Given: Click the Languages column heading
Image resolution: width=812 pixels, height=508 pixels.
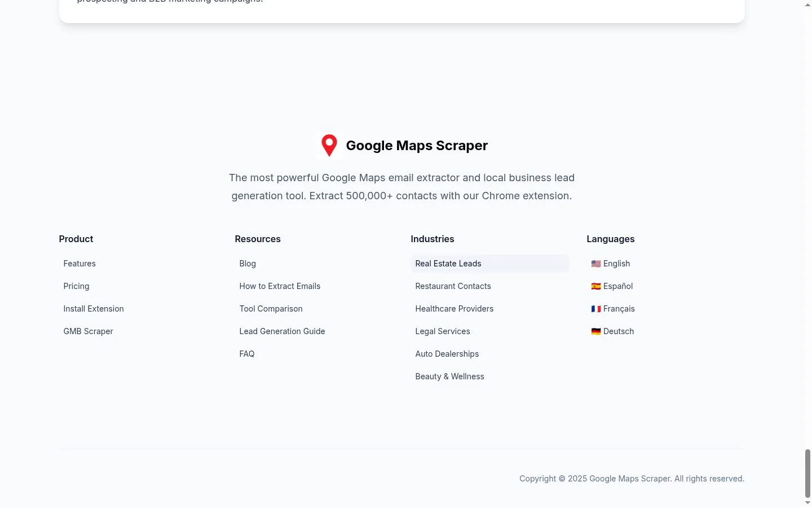Looking at the screenshot, I should coord(611,239).
